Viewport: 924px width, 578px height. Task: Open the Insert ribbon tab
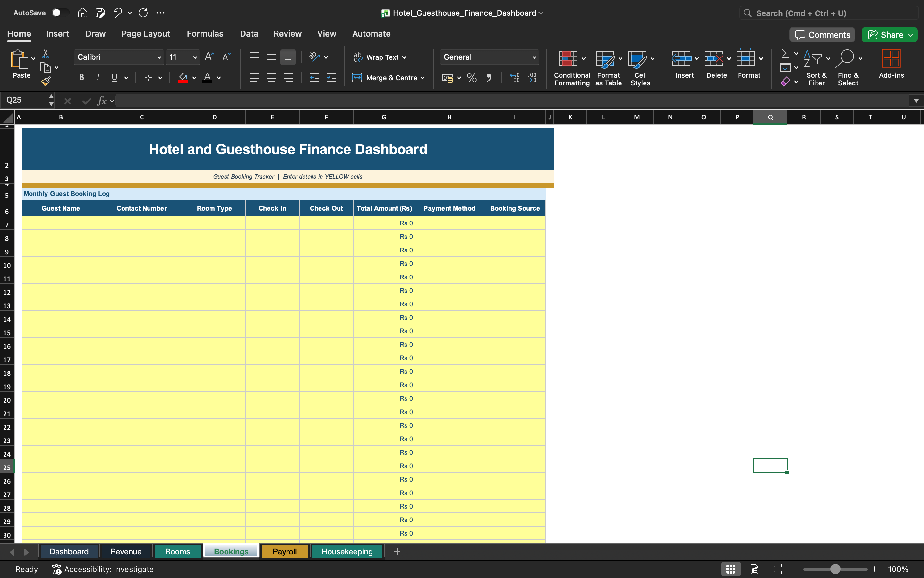[58, 34]
